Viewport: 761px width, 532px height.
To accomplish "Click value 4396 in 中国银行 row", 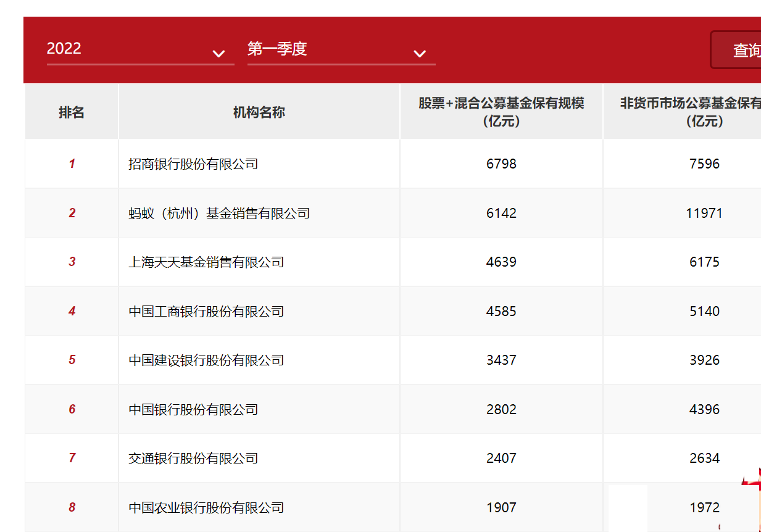I will [x=705, y=410].
